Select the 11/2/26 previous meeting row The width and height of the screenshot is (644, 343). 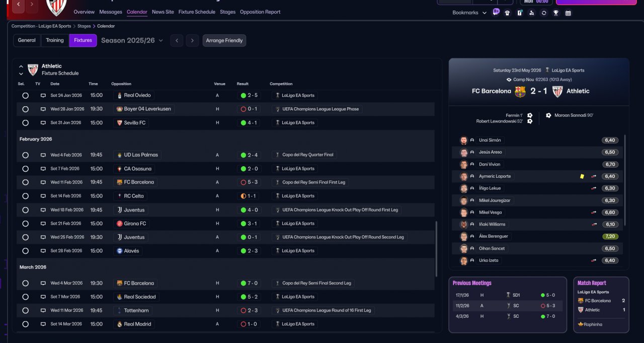coord(507,306)
